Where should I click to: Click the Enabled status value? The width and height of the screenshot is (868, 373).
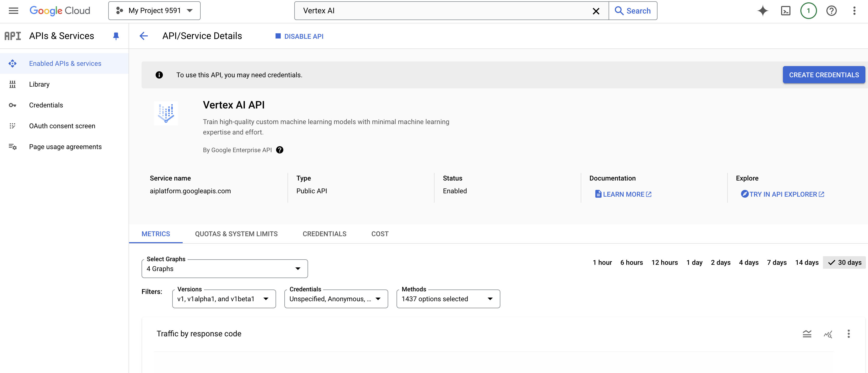[455, 191]
